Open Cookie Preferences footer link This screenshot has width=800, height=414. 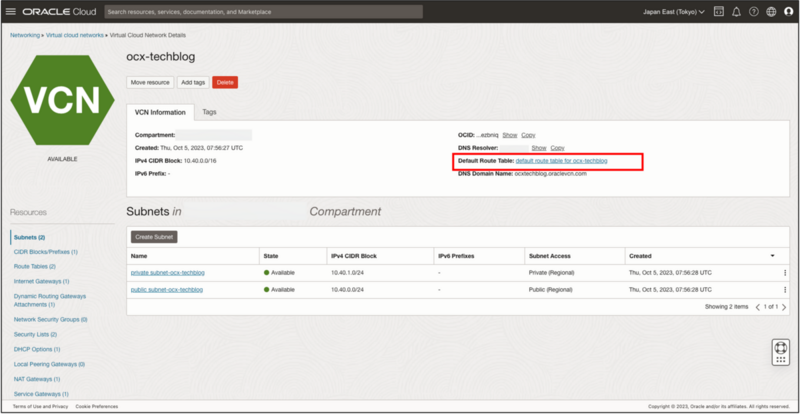(97, 406)
